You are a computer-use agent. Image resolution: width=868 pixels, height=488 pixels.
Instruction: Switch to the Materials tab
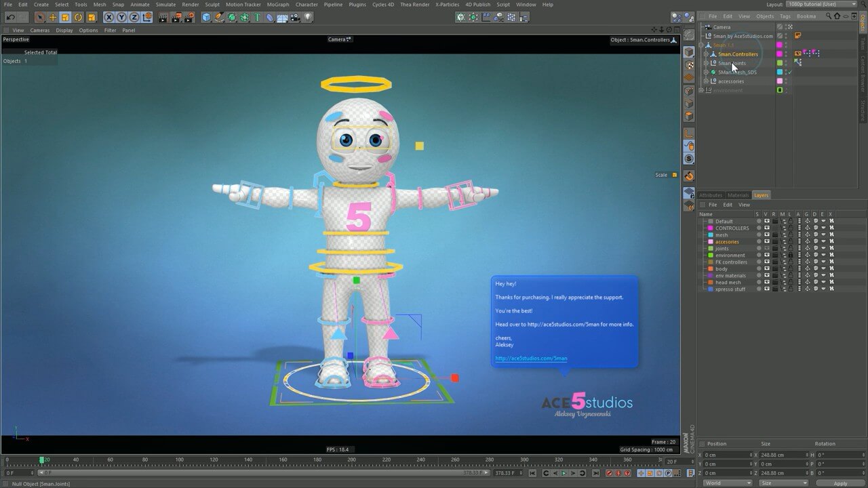(738, 195)
